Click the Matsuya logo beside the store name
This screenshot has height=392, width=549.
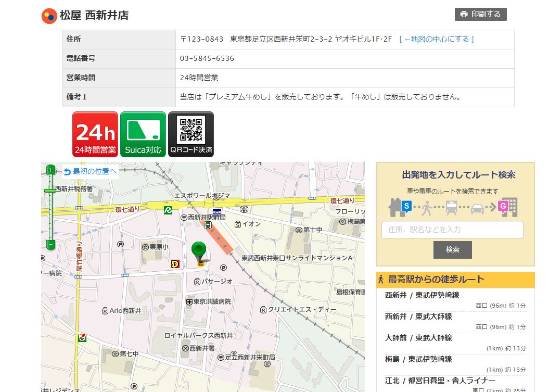[49, 16]
